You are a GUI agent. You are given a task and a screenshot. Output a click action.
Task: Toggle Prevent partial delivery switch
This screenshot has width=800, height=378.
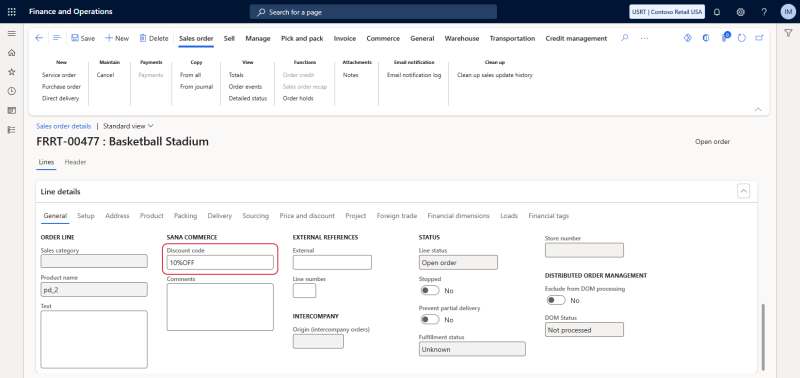pyautogui.click(x=430, y=319)
